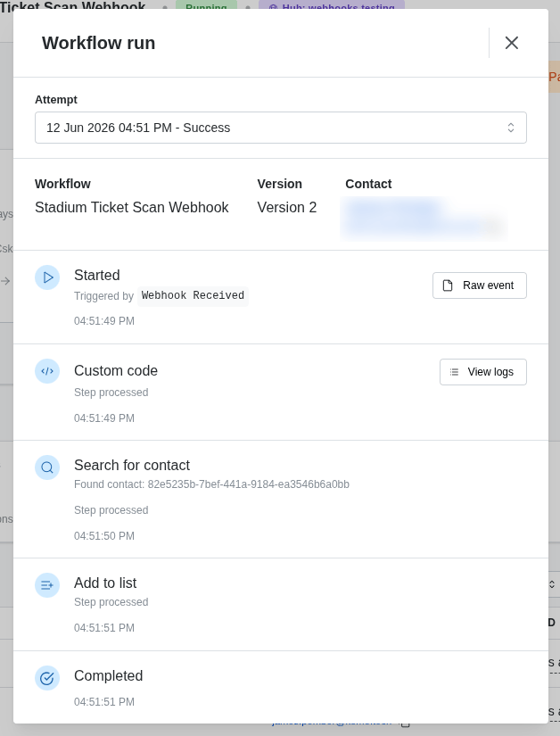This screenshot has height=736, width=560.
Task: Click the Search for contact magnifier icon
Action: click(x=47, y=467)
